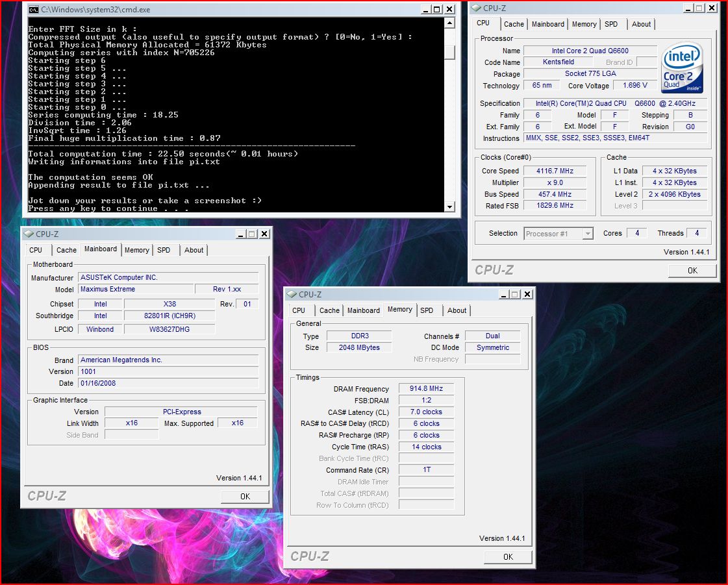
Task: Click the CAS# Latency value 7.0 clocks
Action: pyautogui.click(x=426, y=412)
